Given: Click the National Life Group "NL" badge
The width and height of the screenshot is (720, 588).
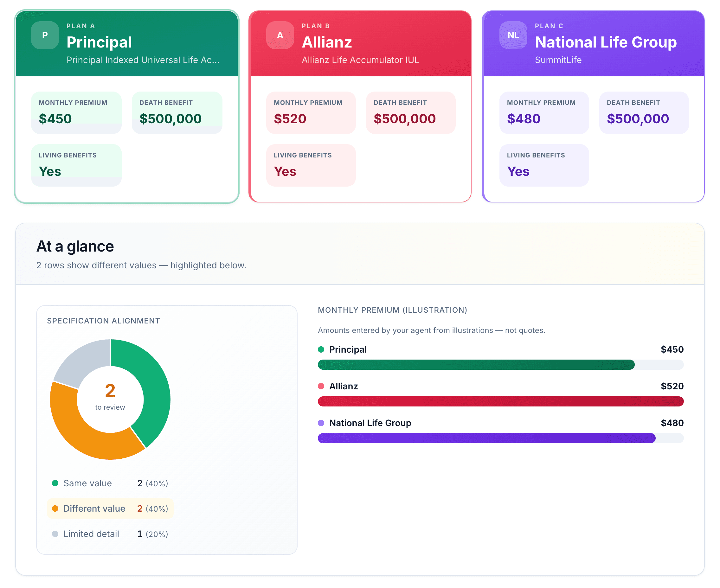Looking at the screenshot, I should (513, 35).
